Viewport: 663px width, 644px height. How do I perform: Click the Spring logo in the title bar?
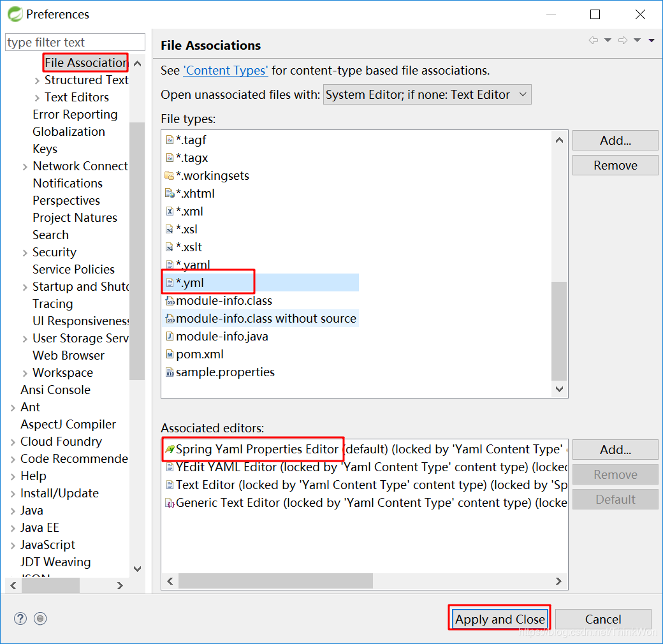[15, 14]
